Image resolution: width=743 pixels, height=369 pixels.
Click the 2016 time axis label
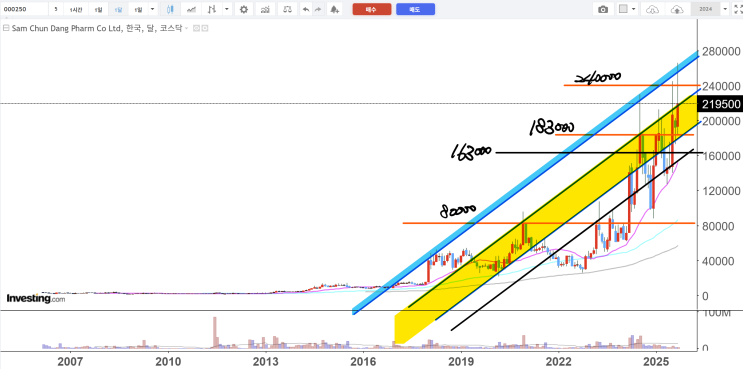point(363,362)
